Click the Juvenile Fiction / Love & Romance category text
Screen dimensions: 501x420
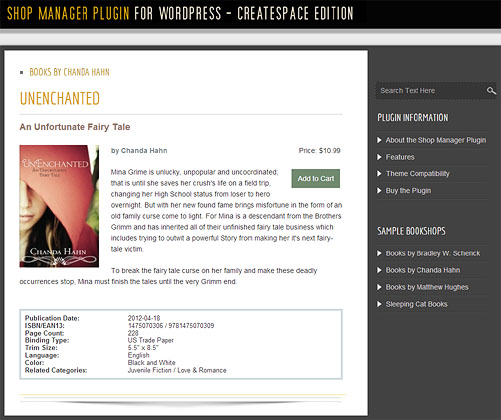pyautogui.click(x=177, y=370)
